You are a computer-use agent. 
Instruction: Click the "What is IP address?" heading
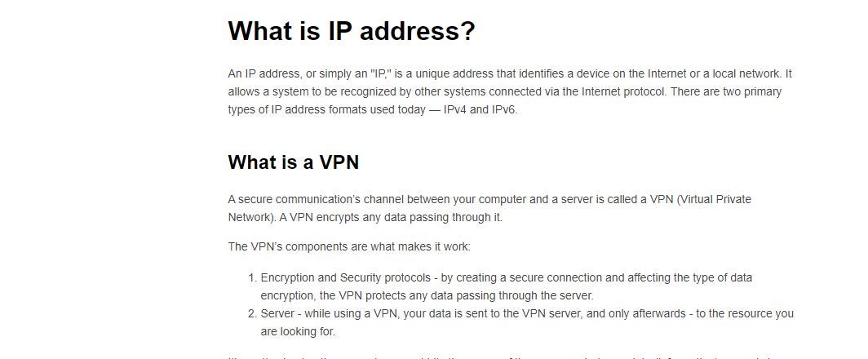tap(351, 31)
